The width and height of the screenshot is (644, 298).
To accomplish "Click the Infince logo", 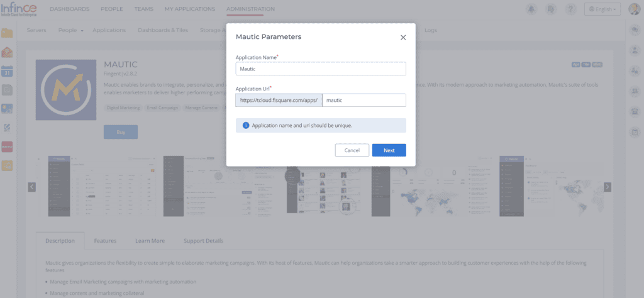I will point(19,9).
